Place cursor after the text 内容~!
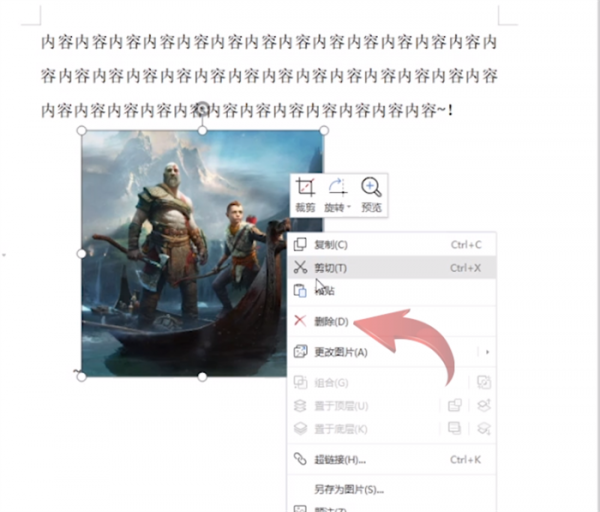Viewport: 600px width, 512px height. coord(455,111)
